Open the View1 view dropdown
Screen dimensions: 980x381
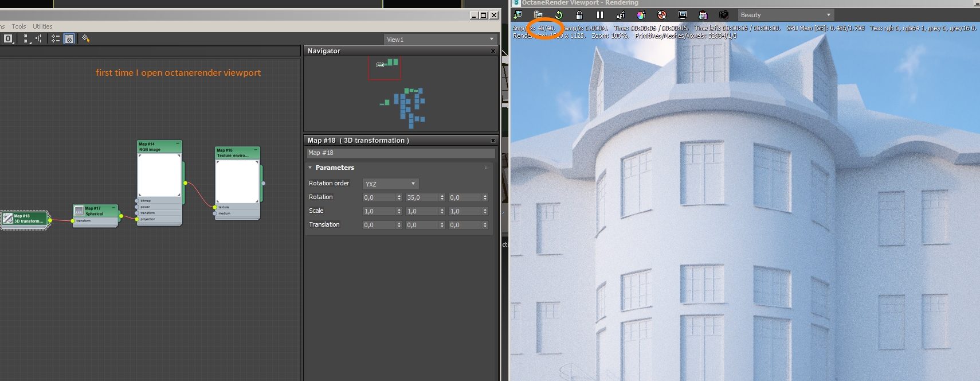coord(440,39)
